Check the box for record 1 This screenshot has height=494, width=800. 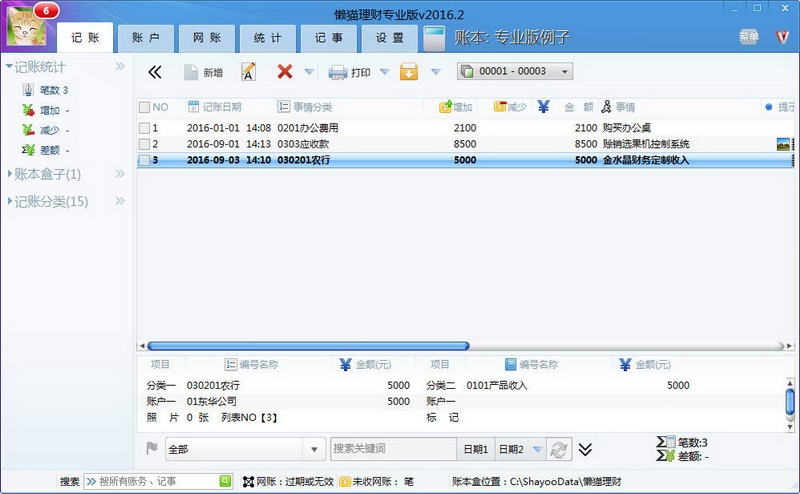[144, 128]
